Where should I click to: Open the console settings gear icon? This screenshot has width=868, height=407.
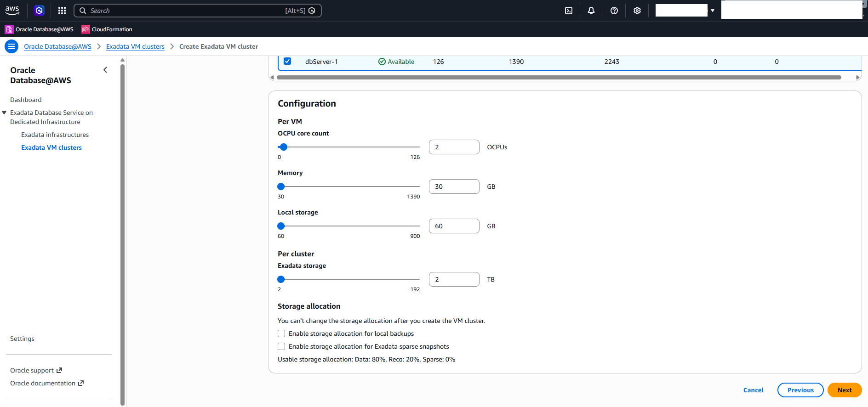coord(637,11)
